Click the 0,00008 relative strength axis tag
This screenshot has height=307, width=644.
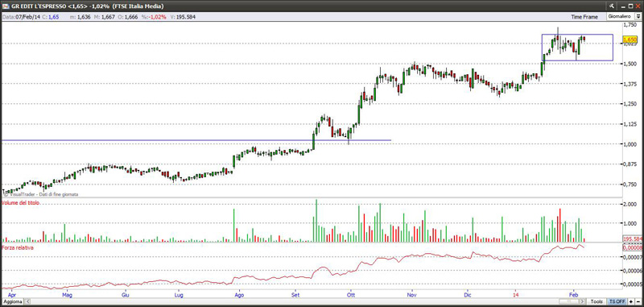(x=633, y=248)
